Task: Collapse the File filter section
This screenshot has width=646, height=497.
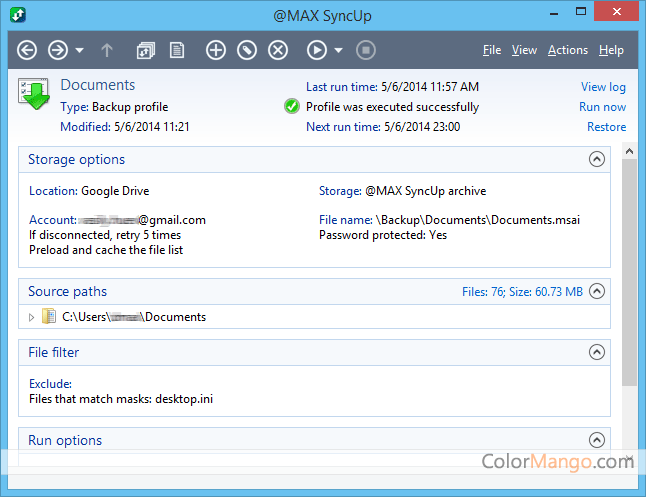Action: pyautogui.click(x=597, y=352)
